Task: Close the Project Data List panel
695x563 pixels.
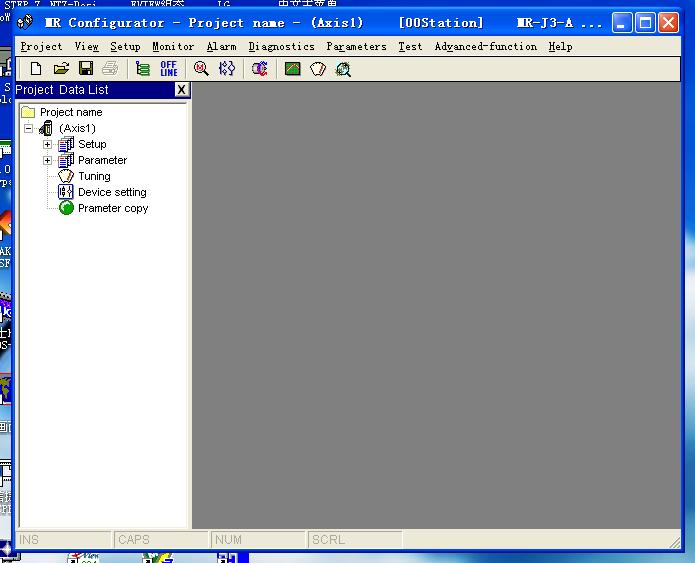Action: click(x=181, y=90)
